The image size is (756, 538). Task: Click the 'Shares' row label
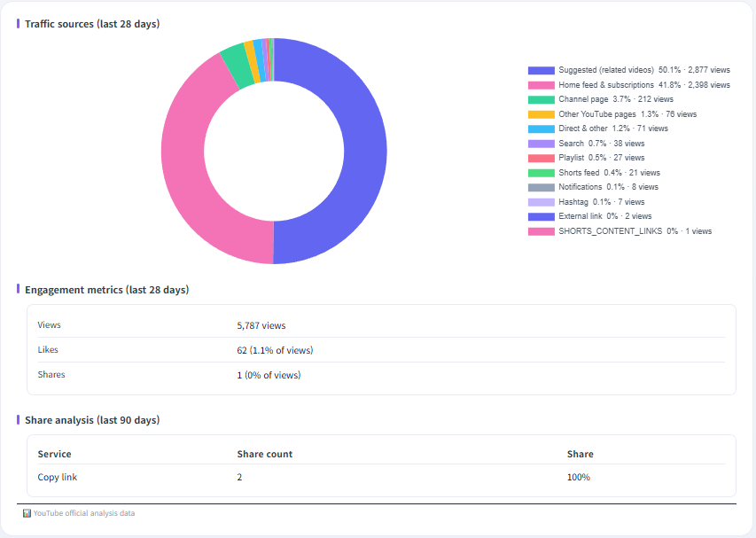tap(51, 375)
